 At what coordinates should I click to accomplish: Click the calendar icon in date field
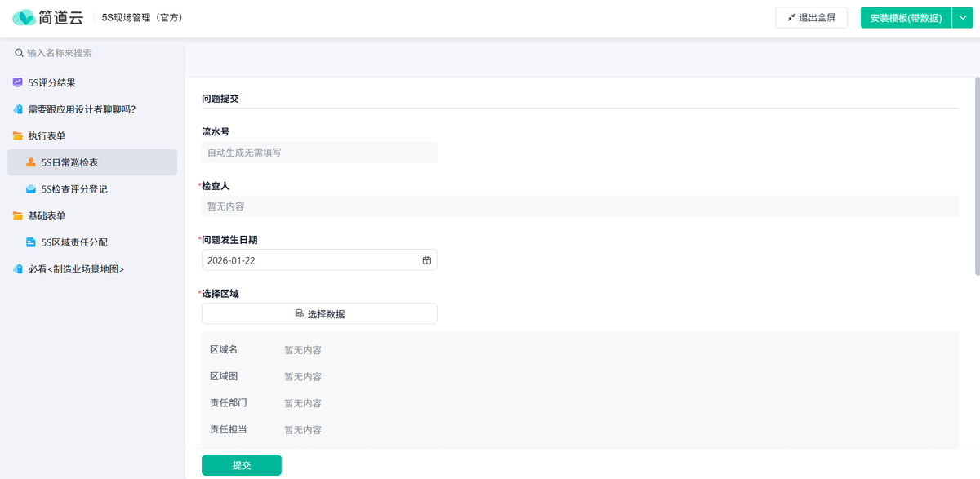point(426,260)
